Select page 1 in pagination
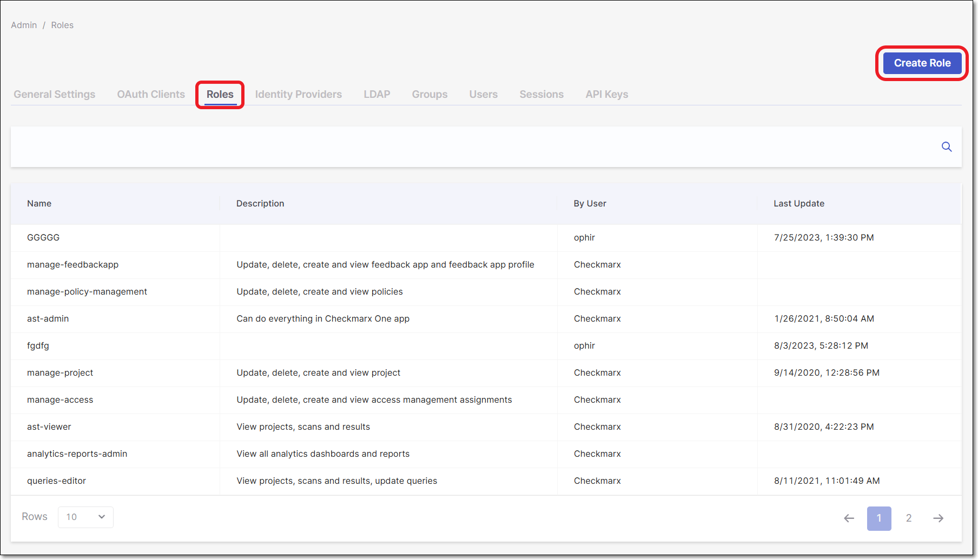978x560 pixels. pos(879,518)
